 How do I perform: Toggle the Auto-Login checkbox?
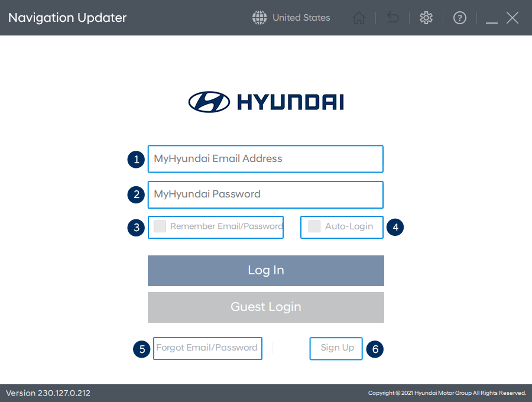point(314,226)
